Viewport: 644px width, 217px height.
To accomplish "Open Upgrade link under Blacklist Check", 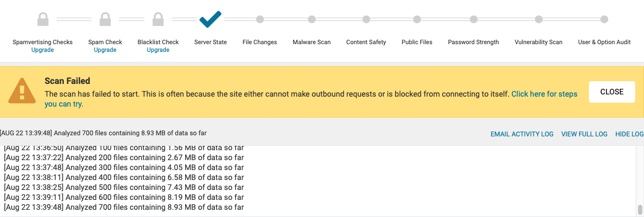I will coord(158,50).
